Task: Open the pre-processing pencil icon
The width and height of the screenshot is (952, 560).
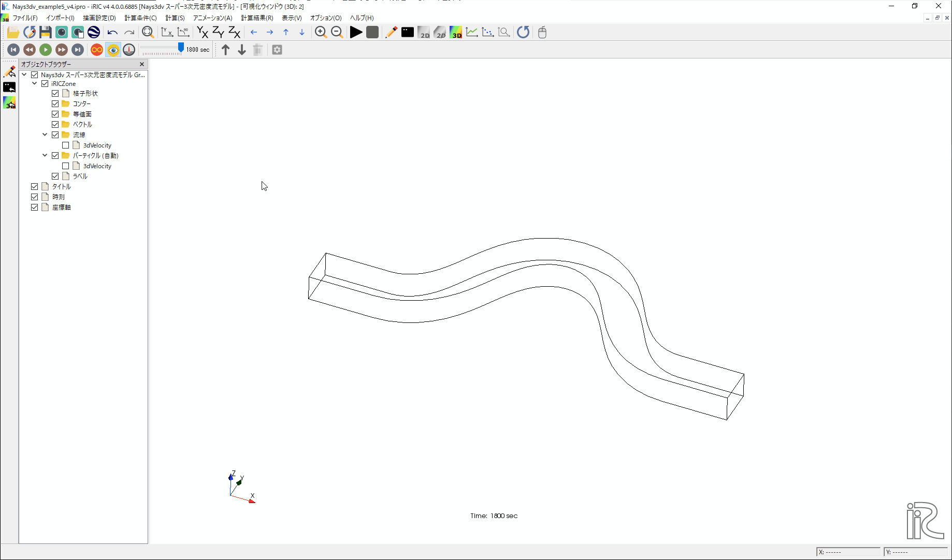Action: click(392, 32)
